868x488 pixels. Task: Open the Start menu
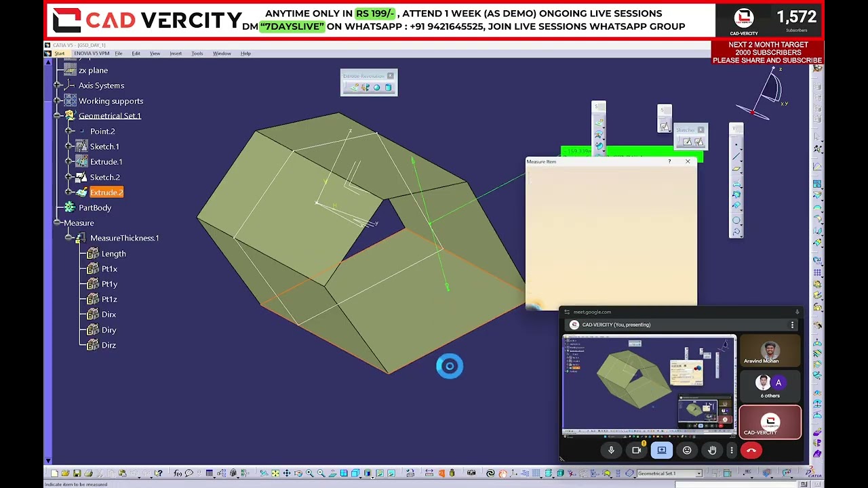tap(60, 54)
